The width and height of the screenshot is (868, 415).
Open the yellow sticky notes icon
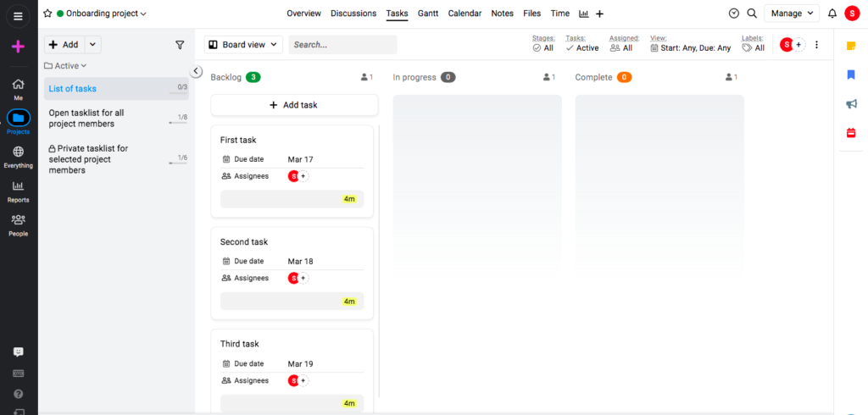tap(851, 46)
